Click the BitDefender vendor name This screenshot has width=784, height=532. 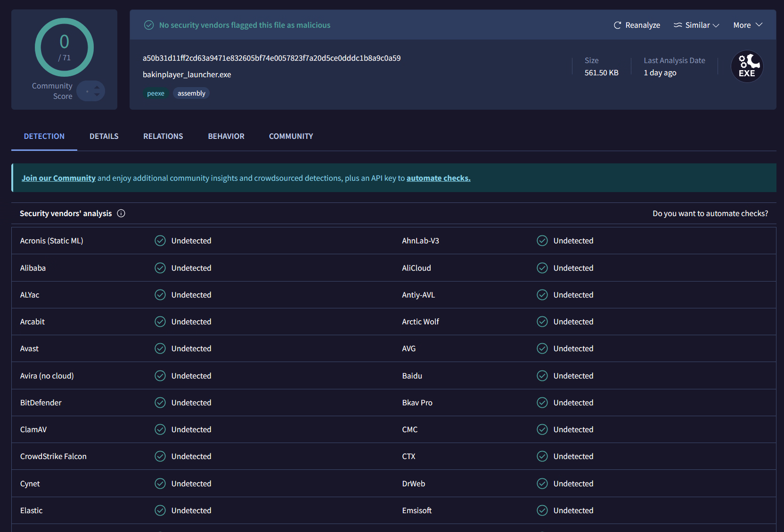[x=41, y=403]
